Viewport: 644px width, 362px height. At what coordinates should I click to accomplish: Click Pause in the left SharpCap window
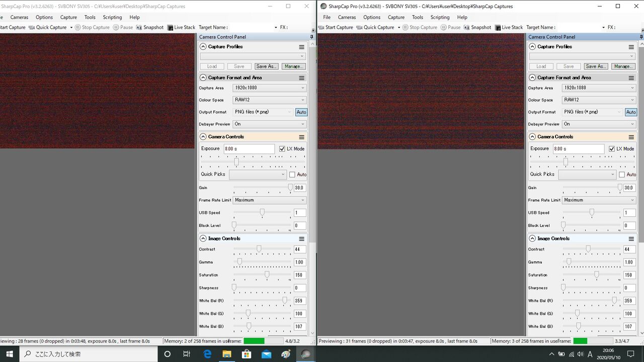point(123,27)
